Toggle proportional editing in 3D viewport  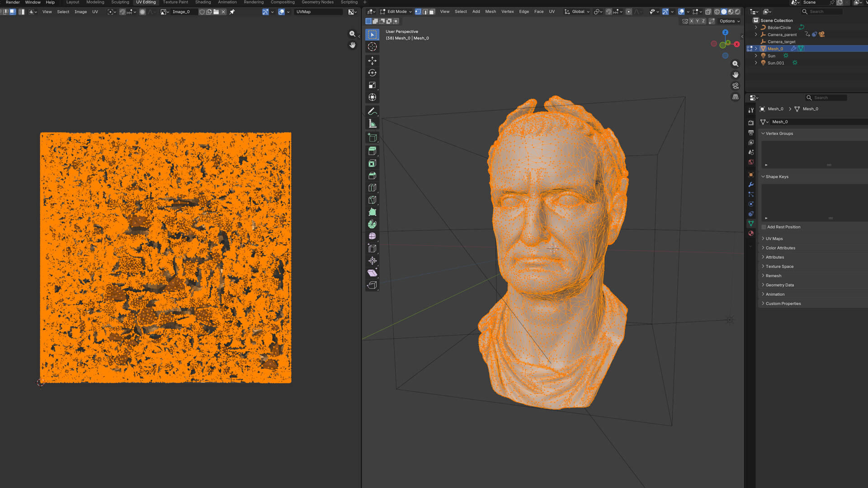[629, 12]
